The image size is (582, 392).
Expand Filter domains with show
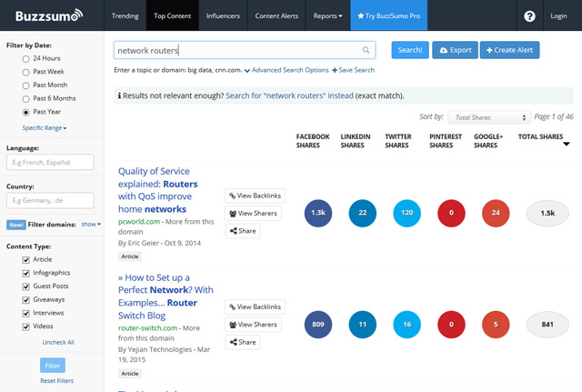91,225
